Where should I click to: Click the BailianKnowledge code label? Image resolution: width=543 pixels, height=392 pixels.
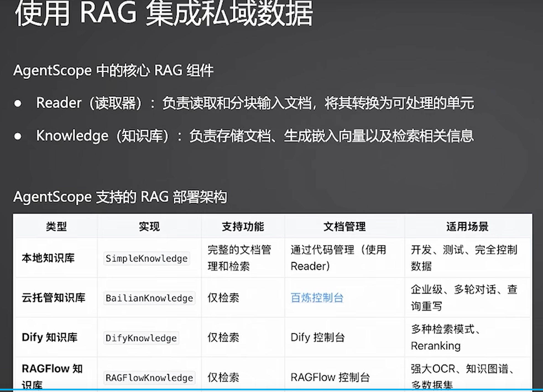pyautogui.click(x=149, y=298)
